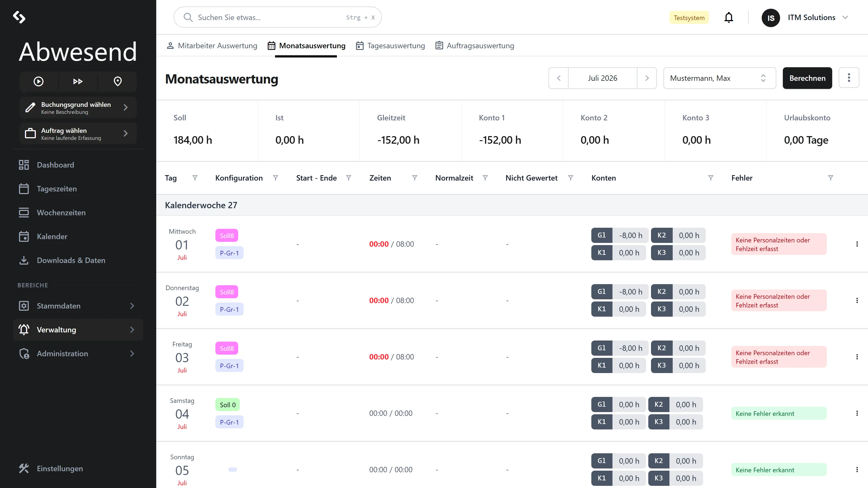
Task: Click K3 0,00 h badge on Freitag 03
Action: point(678,365)
